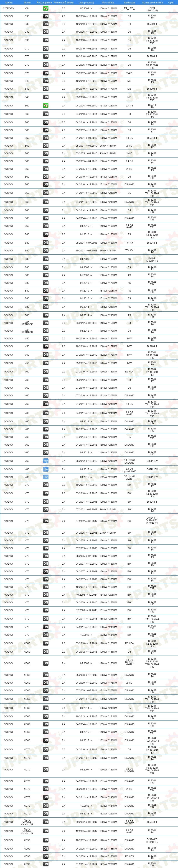Viewport: 178px width, 868px height.
Task: Click the Pojemność silnika column header
Action: coord(64,2)
